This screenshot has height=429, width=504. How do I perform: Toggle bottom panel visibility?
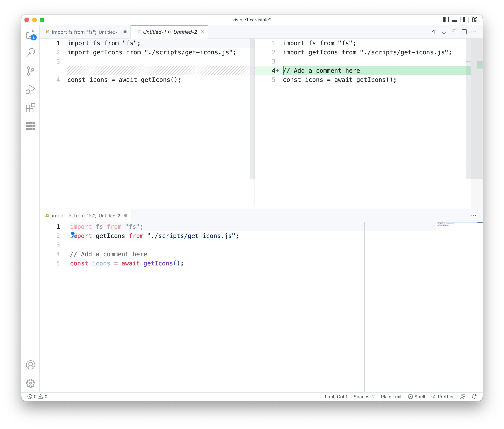point(454,20)
